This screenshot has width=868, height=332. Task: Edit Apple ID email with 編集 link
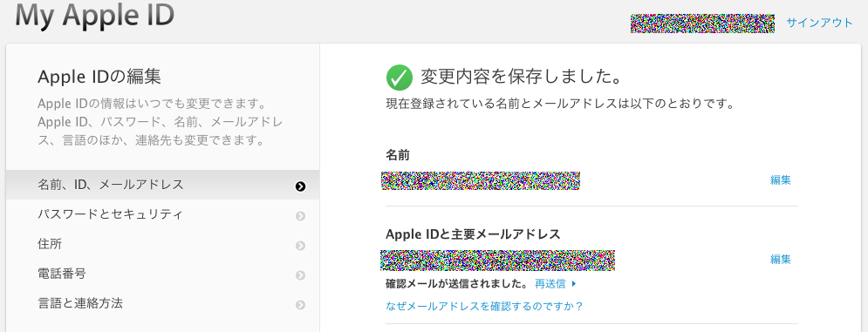(x=781, y=259)
